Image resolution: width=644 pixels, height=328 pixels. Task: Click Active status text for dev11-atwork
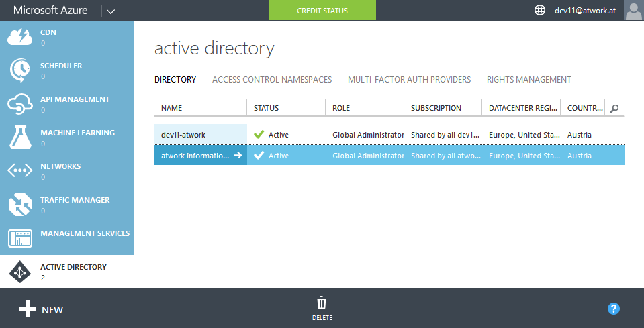click(279, 135)
